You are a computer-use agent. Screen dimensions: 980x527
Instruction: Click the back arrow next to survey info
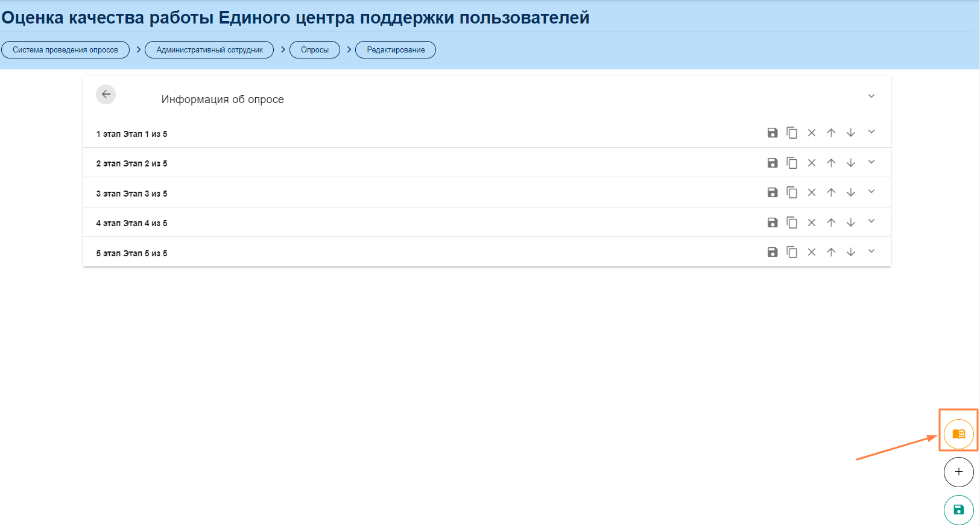[x=106, y=94]
